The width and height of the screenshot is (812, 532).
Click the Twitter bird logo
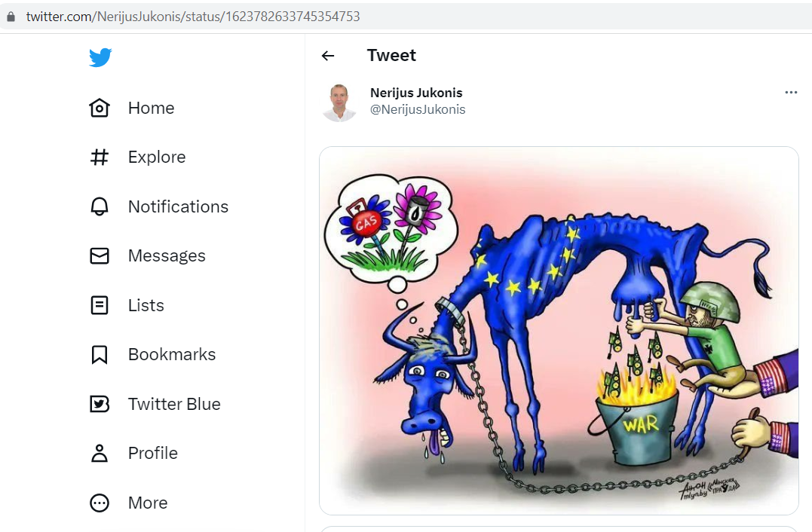100,57
